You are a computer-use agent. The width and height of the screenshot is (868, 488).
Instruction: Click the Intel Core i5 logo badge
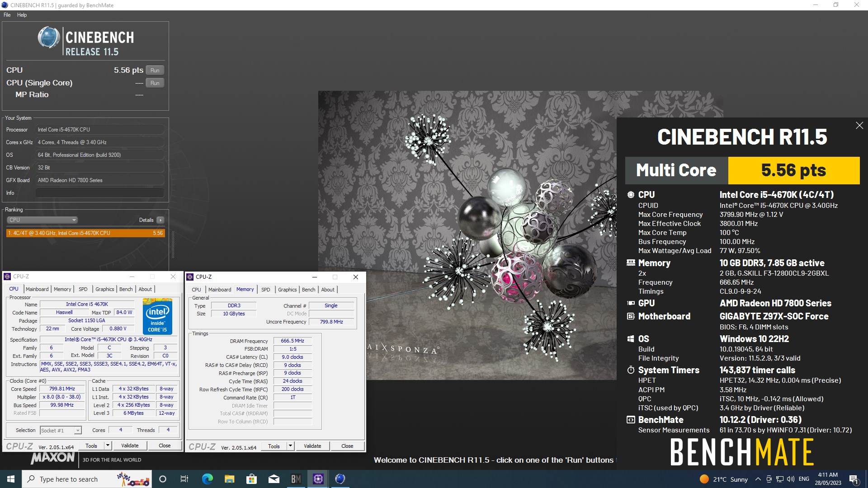point(158,316)
